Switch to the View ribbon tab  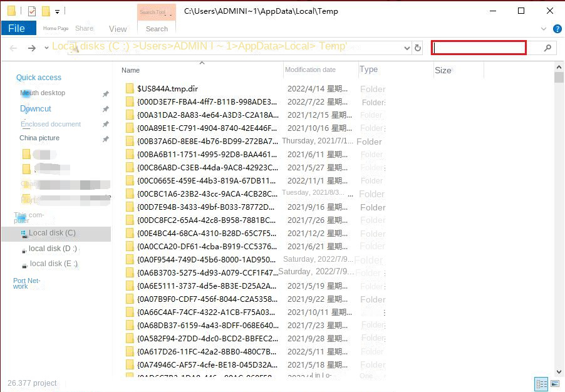pyautogui.click(x=117, y=29)
